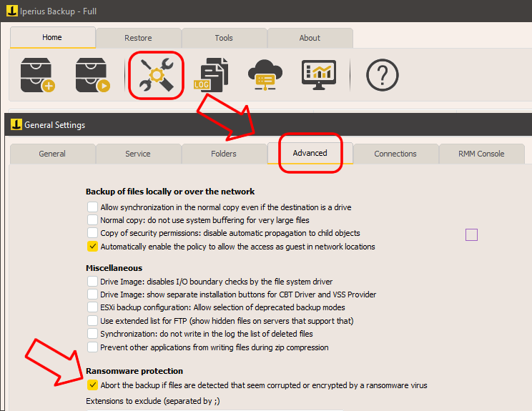Check disable automatic propagation to child objects
The height and width of the screenshot is (411, 532).
(x=92, y=232)
